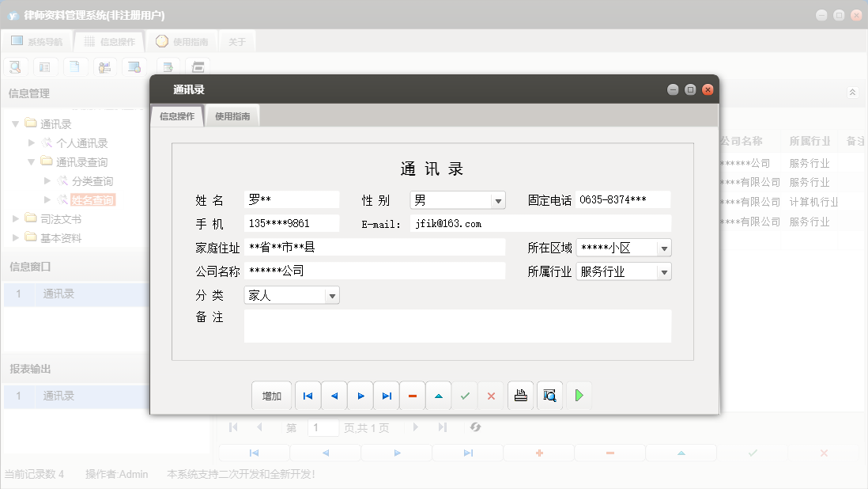
Task: Open the address book toolbar icon
Action: (45, 66)
